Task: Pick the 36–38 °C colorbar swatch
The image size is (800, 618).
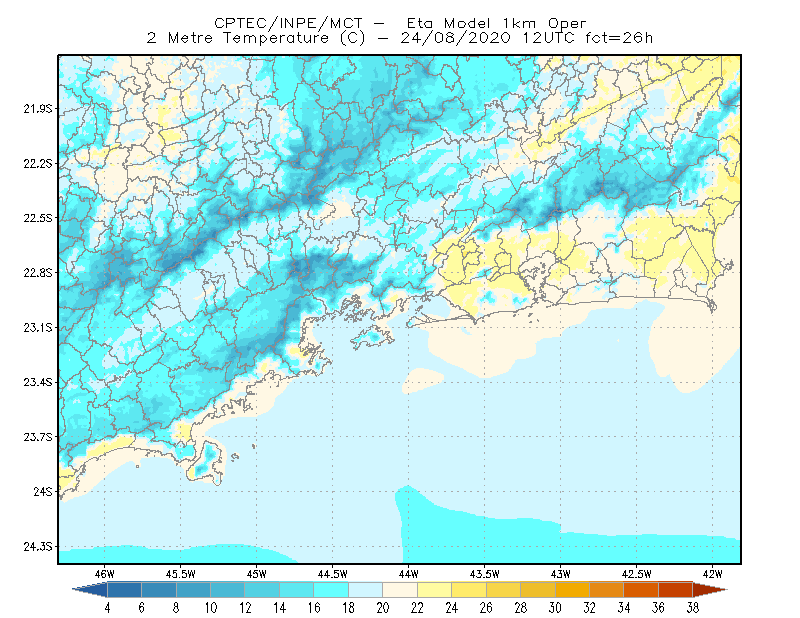Action: tap(676, 590)
